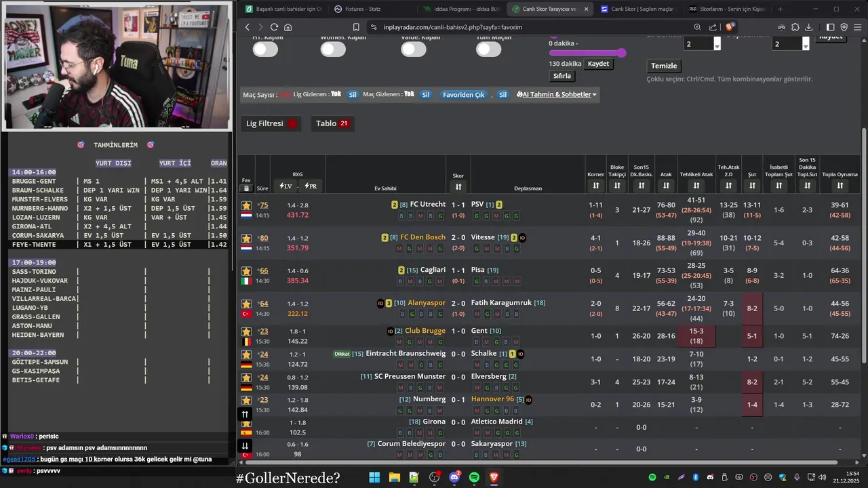Click the Nurnberg row favorite star
The height and width of the screenshot is (488, 868).
(246, 400)
